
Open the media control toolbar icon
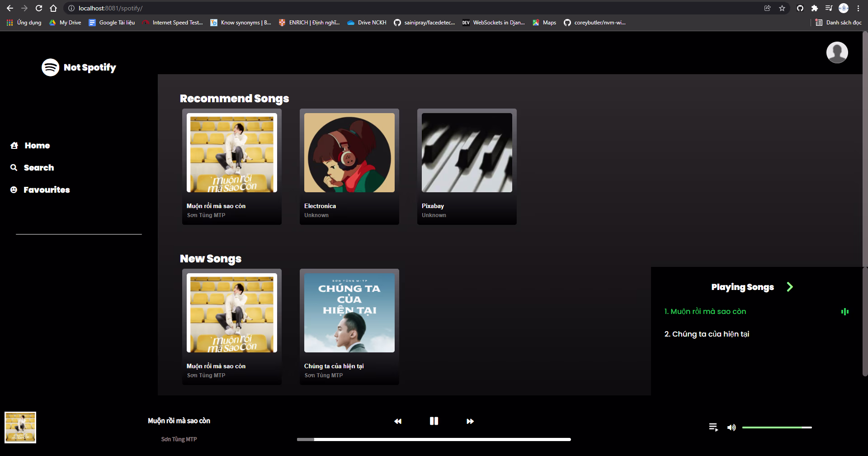point(829,8)
